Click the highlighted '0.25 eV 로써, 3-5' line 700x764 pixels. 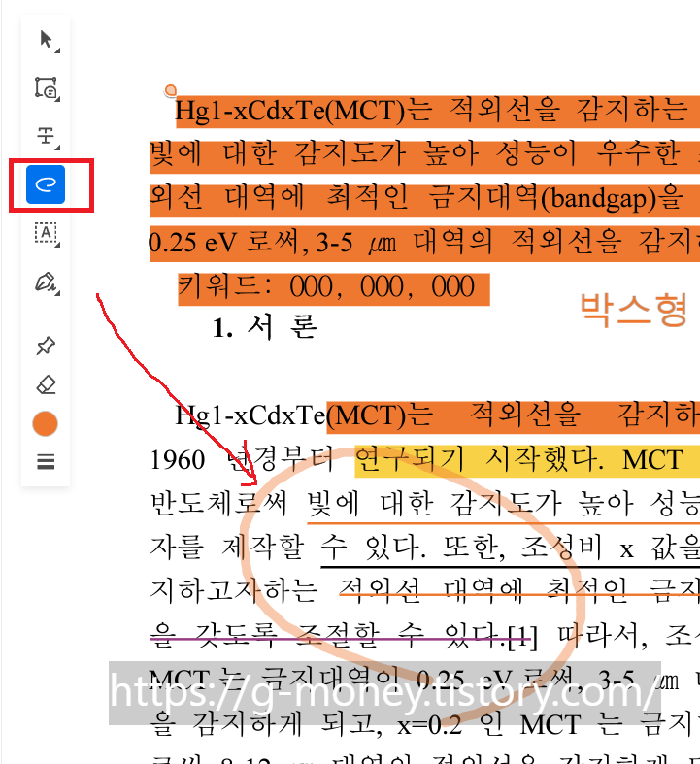(x=425, y=244)
